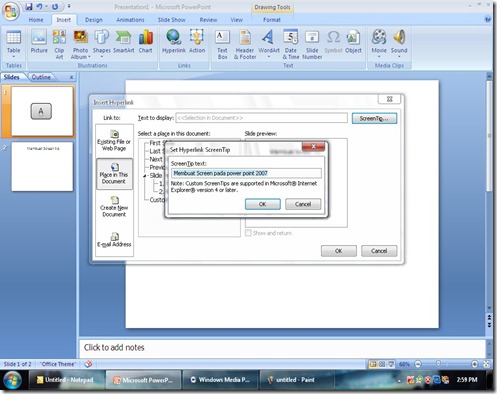Insert a Picture from the ribbon

(39, 42)
